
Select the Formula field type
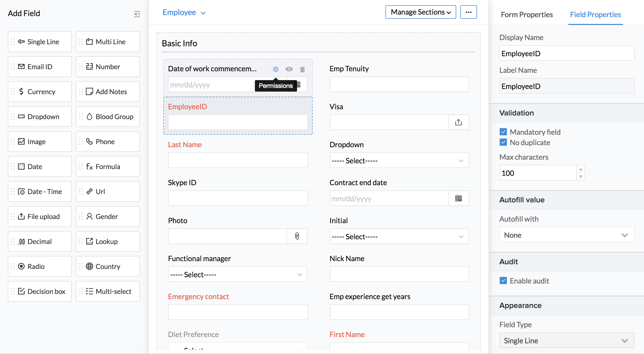[108, 167]
